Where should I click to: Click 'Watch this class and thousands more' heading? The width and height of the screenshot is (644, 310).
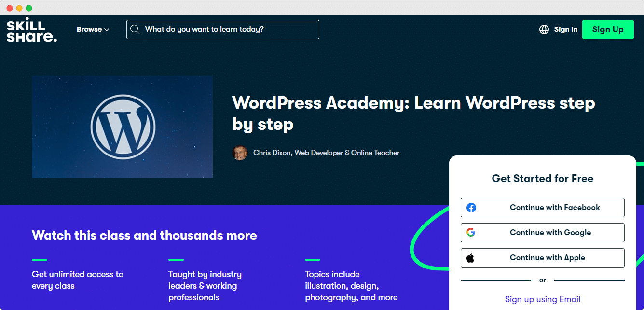coord(144,236)
